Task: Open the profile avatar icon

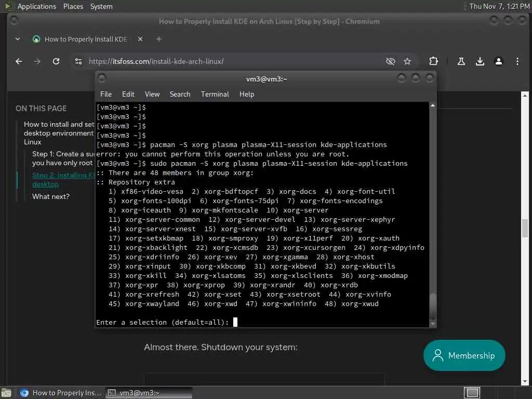Action: click(498, 61)
